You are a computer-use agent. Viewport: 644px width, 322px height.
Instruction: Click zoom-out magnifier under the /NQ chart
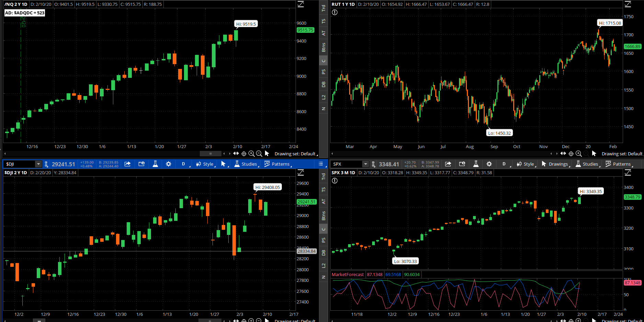(259, 154)
